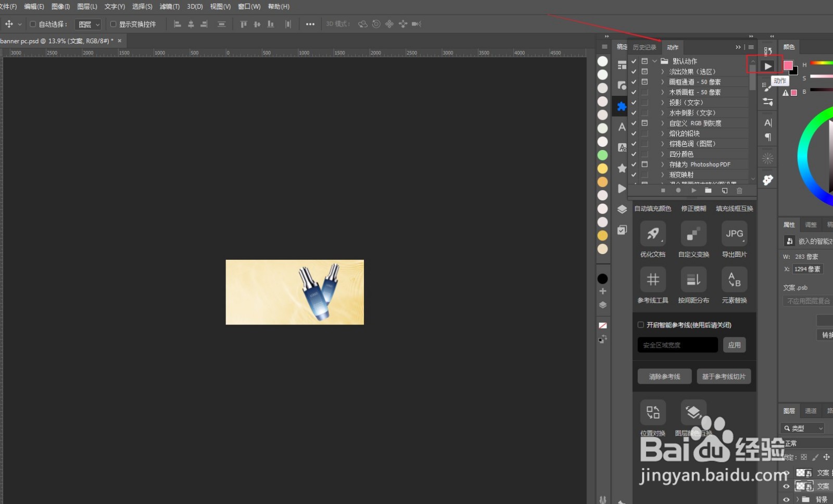This screenshot has width=833, height=504.
Task: Hide the 背景 group via eye icon
Action: 786,499
